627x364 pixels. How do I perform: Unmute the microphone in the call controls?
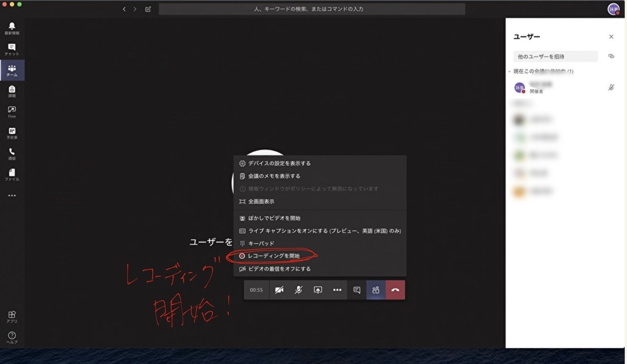pyautogui.click(x=298, y=290)
